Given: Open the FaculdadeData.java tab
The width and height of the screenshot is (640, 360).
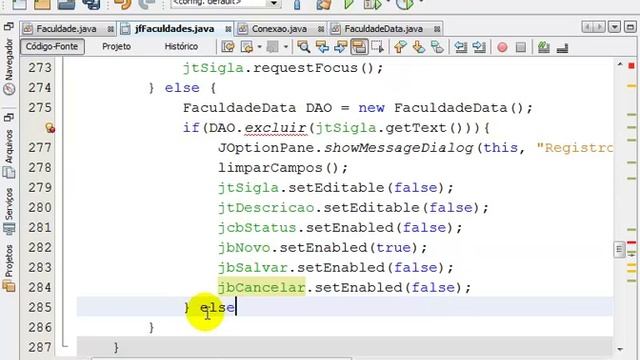Looking at the screenshot, I should [x=384, y=29].
